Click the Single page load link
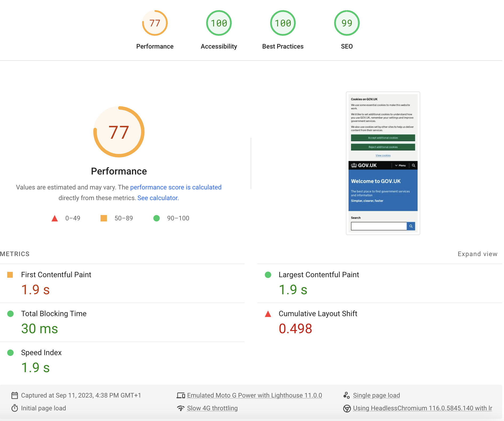Screen dimensions: 504x421 pyautogui.click(x=376, y=395)
